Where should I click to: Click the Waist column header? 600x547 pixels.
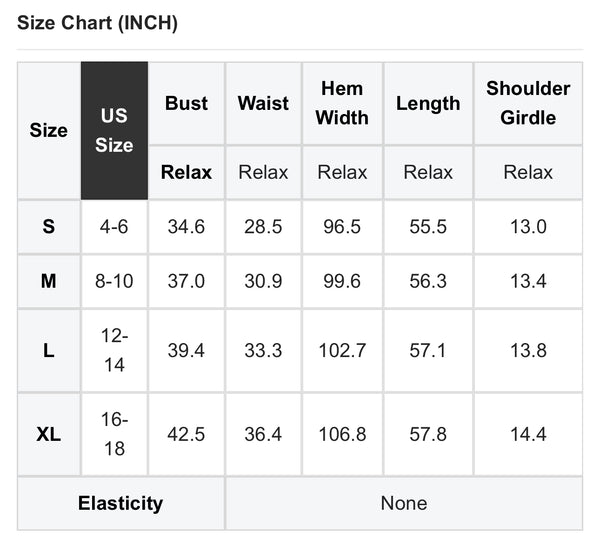tap(263, 103)
